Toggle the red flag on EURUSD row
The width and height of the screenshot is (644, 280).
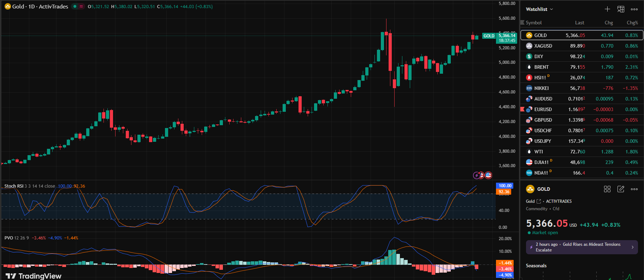pos(522,109)
